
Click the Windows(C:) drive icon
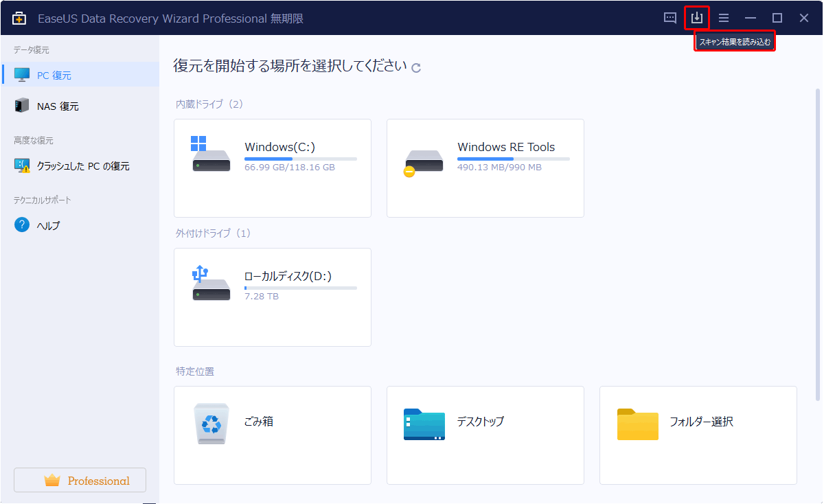[210, 154]
